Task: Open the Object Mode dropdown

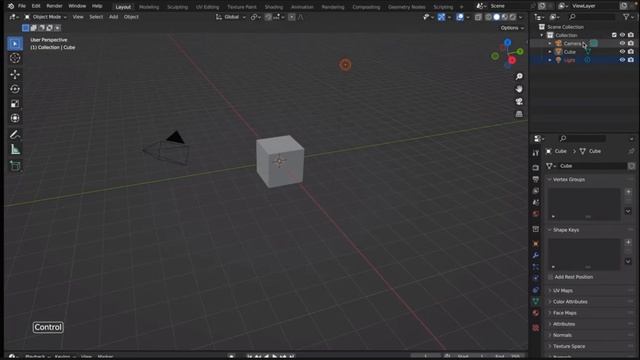Action: (x=46, y=17)
